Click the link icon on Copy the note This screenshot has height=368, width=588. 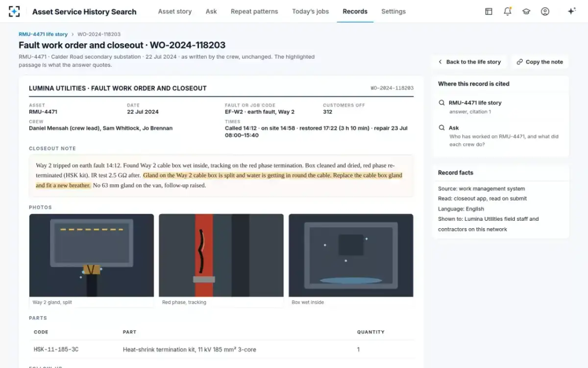[520, 62]
